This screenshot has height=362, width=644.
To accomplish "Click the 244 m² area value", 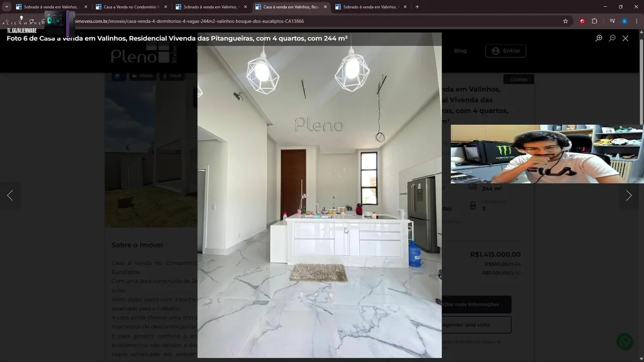I will click(492, 189).
